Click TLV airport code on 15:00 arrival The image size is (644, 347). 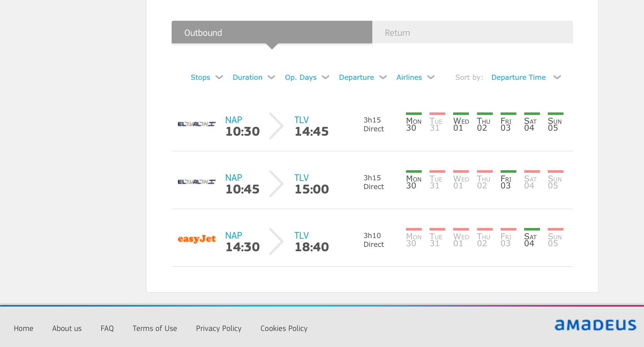pyautogui.click(x=301, y=178)
